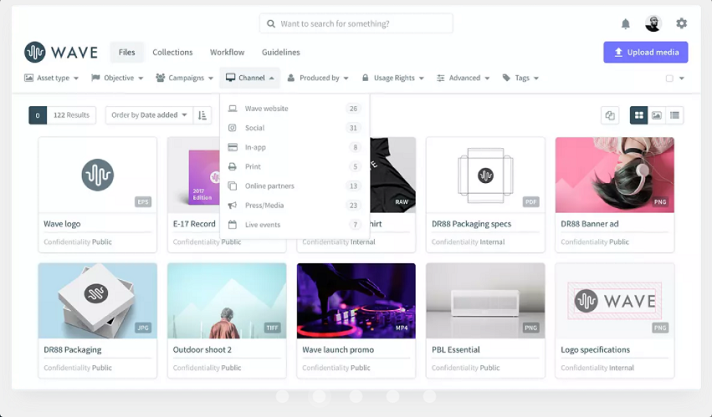Toggle the select-all checkbox

pyautogui.click(x=670, y=78)
